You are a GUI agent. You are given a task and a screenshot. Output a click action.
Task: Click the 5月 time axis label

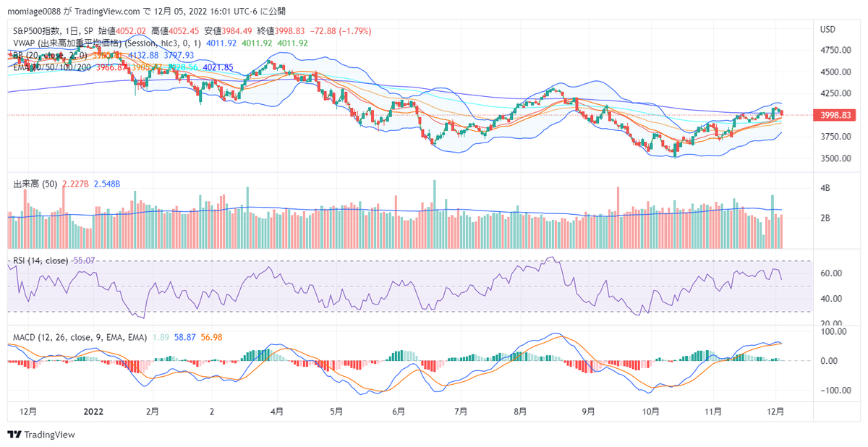[336, 412]
